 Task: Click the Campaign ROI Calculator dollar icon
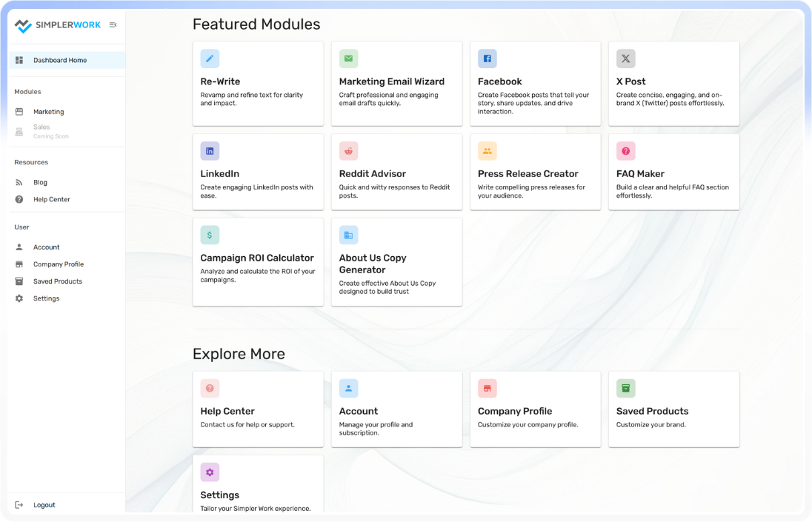(x=210, y=235)
